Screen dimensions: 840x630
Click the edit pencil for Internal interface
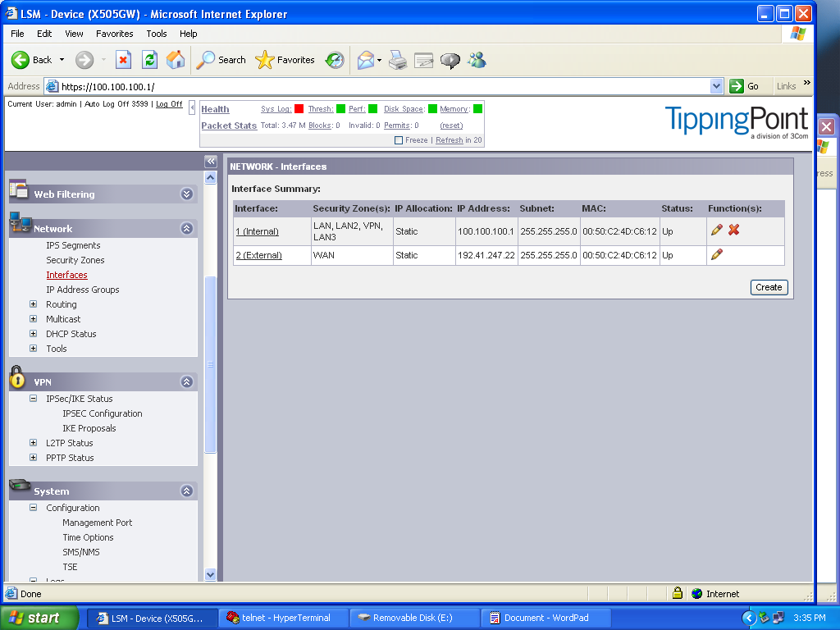(x=716, y=231)
